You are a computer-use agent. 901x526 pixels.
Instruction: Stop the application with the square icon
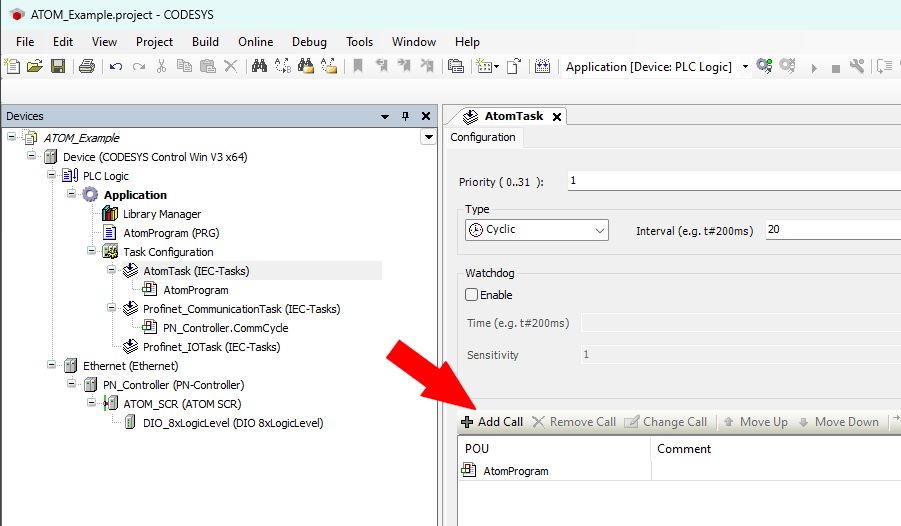(836, 69)
